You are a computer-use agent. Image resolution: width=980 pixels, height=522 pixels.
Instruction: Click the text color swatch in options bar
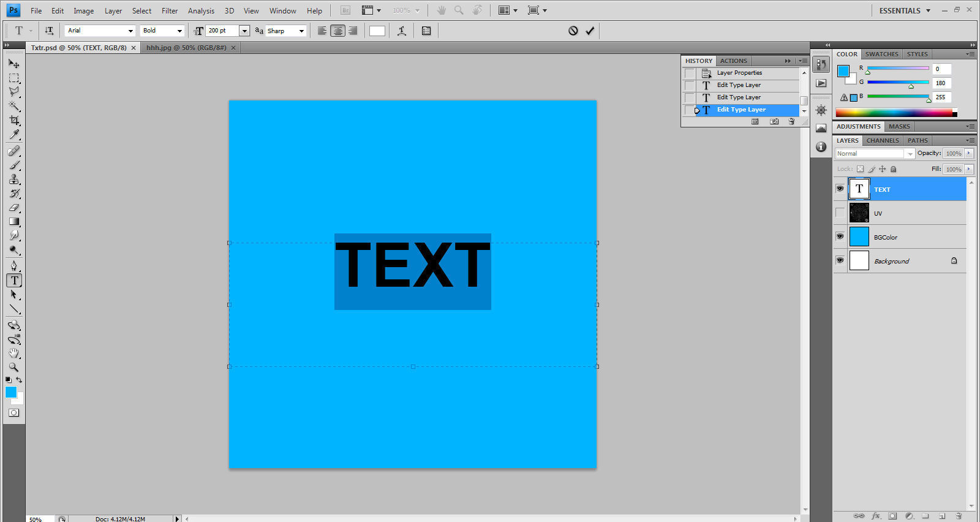click(377, 31)
